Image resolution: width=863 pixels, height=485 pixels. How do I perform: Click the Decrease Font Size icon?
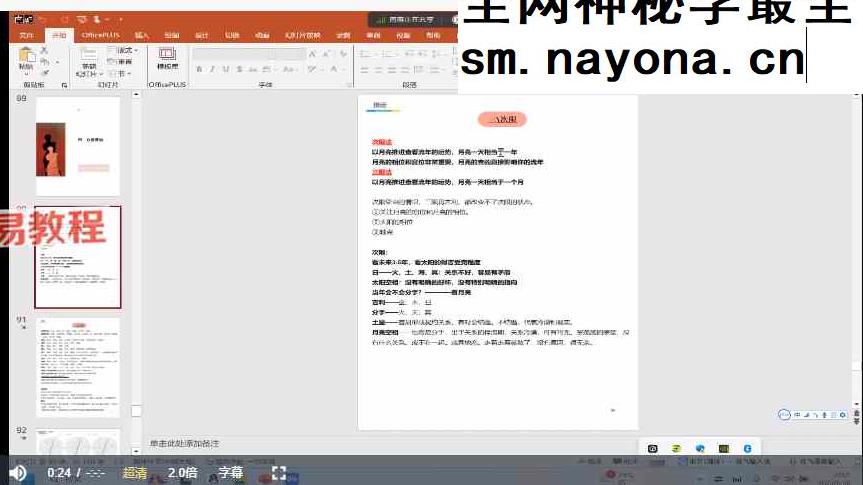326,54
